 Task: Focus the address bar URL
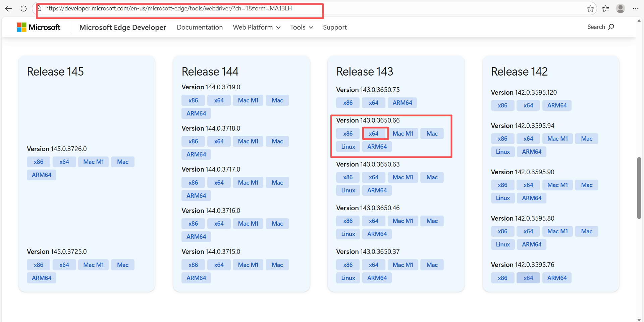[168, 8]
